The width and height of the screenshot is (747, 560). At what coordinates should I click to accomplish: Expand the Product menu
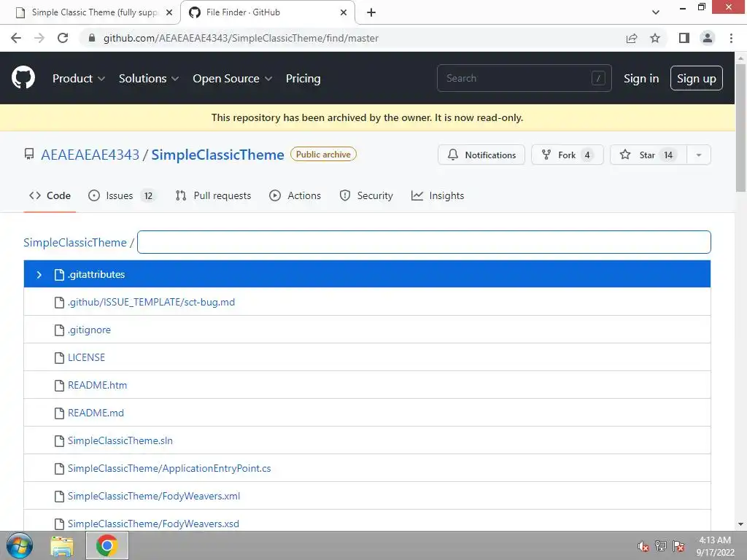79,78
